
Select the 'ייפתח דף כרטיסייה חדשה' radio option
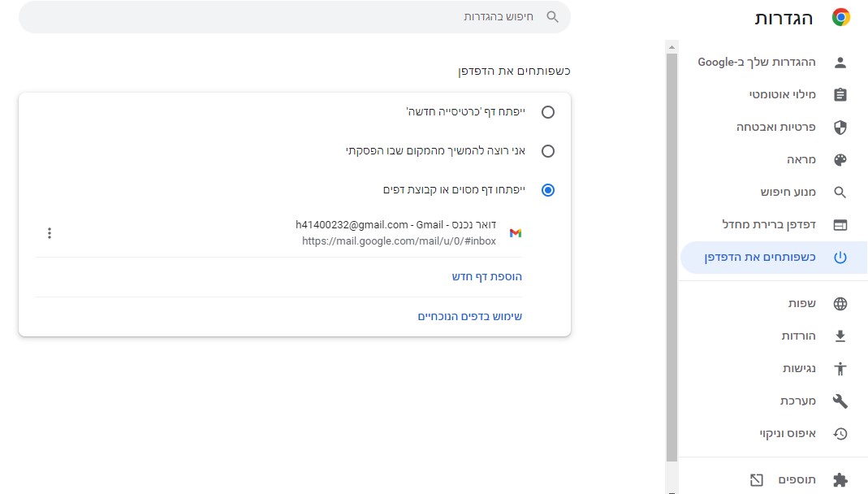pos(548,112)
